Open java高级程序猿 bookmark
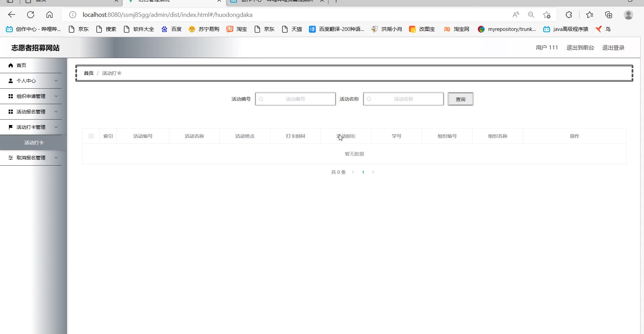644x334 pixels. 566,29
